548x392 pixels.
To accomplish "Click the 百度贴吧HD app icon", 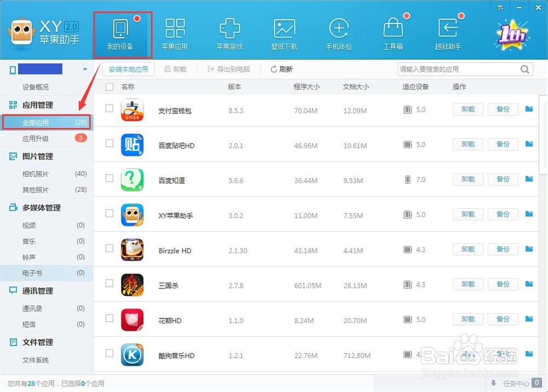I will [x=132, y=145].
